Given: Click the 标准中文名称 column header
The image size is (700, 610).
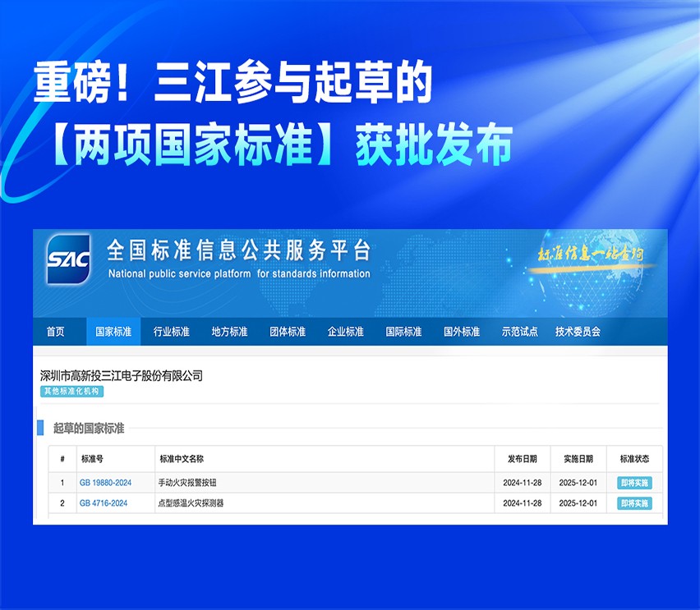Looking at the screenshot, I should coord(182,459).
